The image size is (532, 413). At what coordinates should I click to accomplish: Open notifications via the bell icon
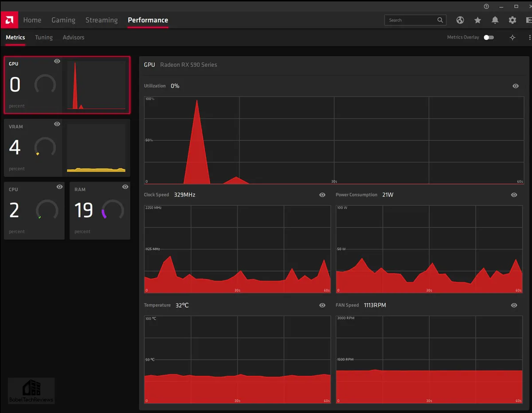coord(495,20)
